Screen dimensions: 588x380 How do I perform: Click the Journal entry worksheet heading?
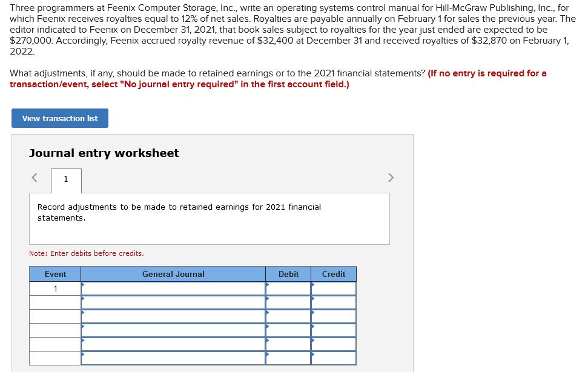coord(104,153)
